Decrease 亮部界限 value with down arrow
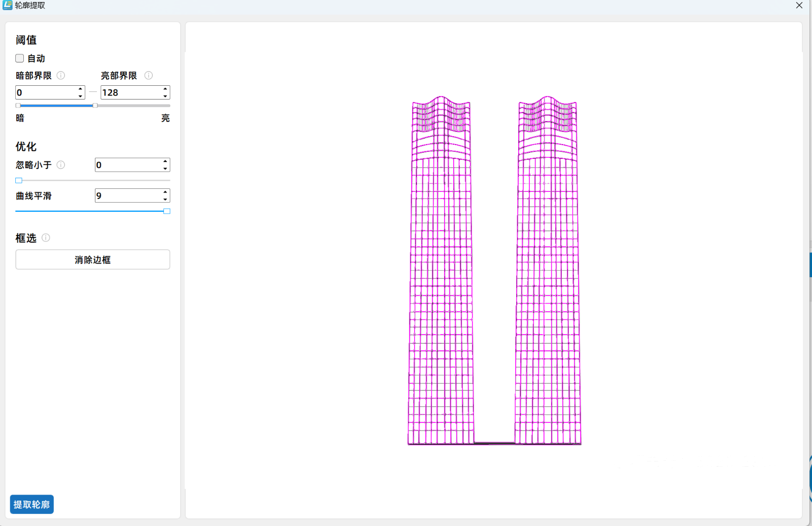This screenshot has height=526, width=812. (x=165, y=96)
